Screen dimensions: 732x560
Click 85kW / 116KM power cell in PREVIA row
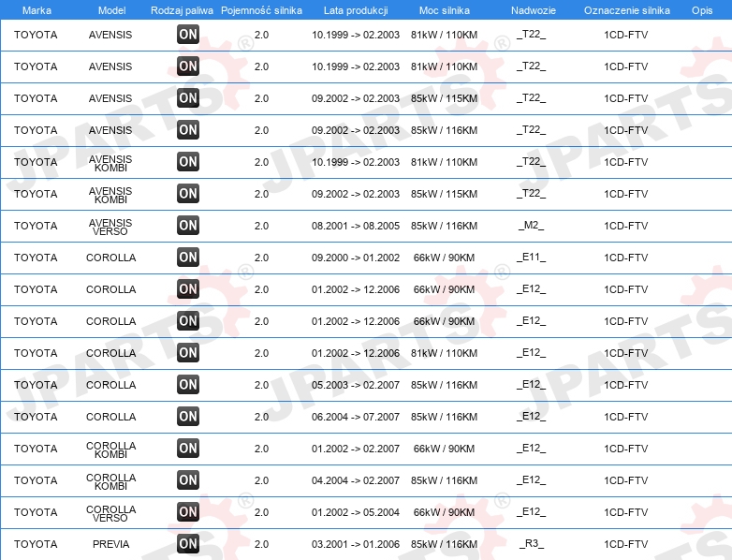444,544
